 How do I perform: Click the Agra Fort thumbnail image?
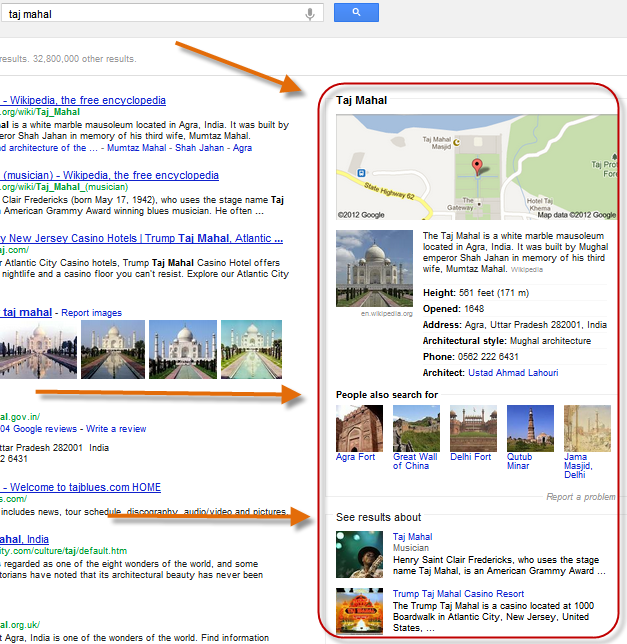359,428
